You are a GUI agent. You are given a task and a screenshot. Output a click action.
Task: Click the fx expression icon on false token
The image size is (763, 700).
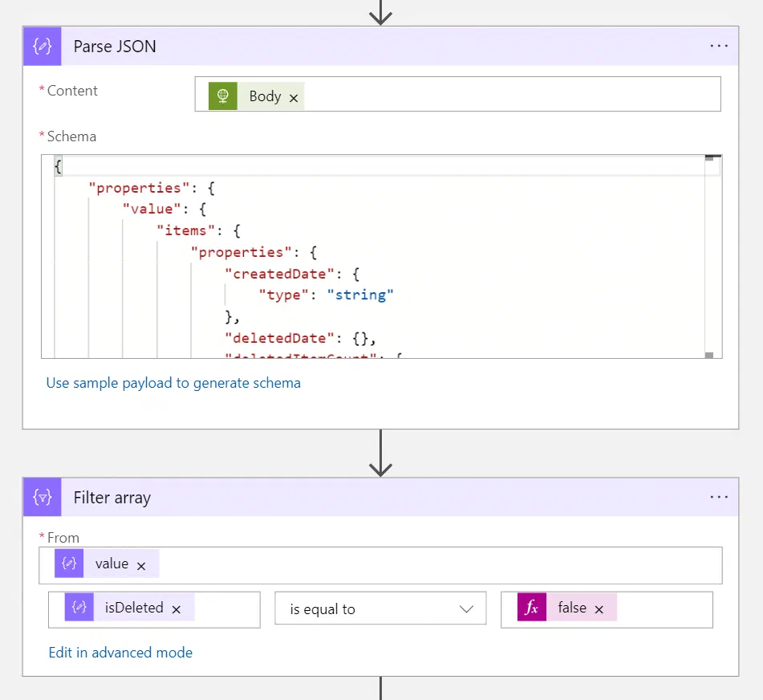[x=532, y=607]
